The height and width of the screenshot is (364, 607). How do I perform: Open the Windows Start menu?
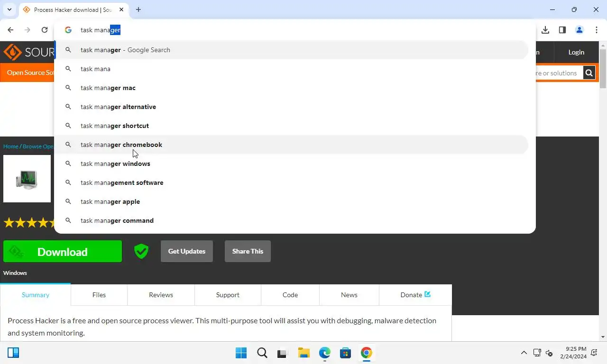[x=241, y=353]
